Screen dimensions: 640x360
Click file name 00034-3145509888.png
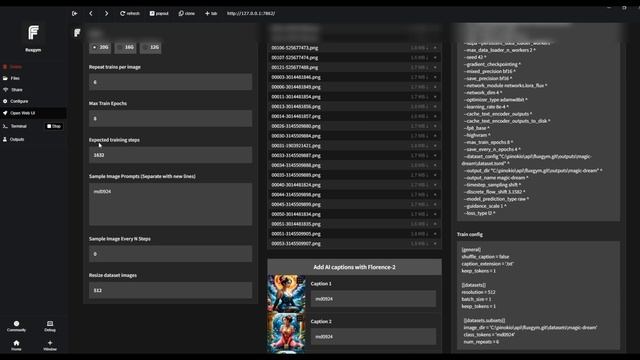[296, 165]
